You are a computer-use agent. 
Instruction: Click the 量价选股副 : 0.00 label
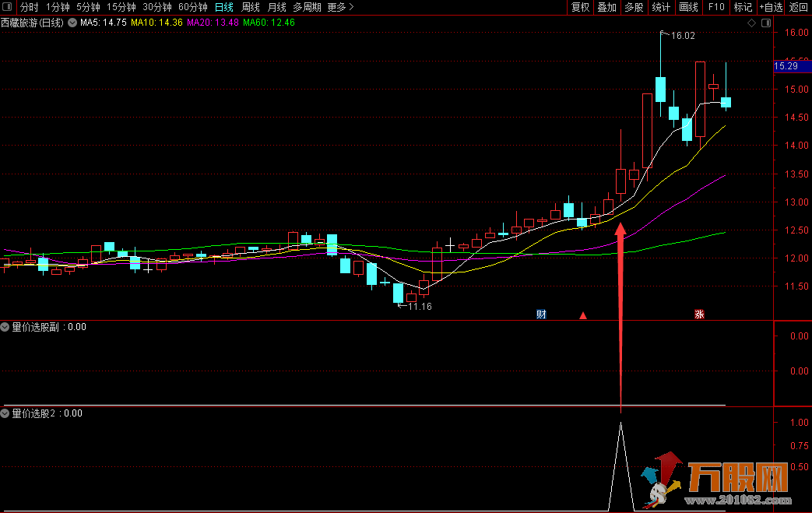coord(49,327)
